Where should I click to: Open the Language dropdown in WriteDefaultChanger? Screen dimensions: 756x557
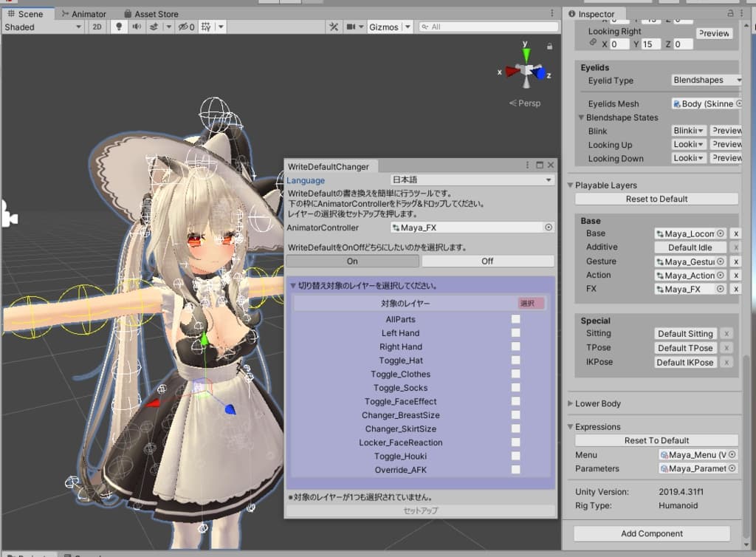[472, 180]
